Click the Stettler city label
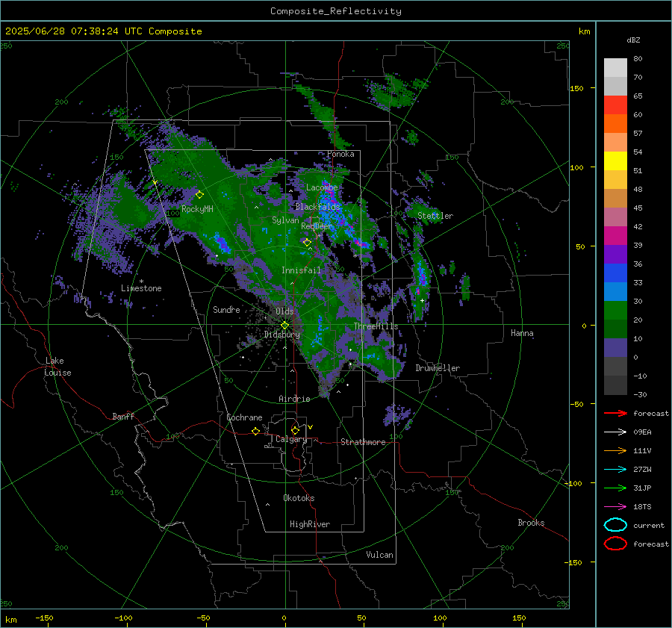672x628 pixels. [435, 216]
